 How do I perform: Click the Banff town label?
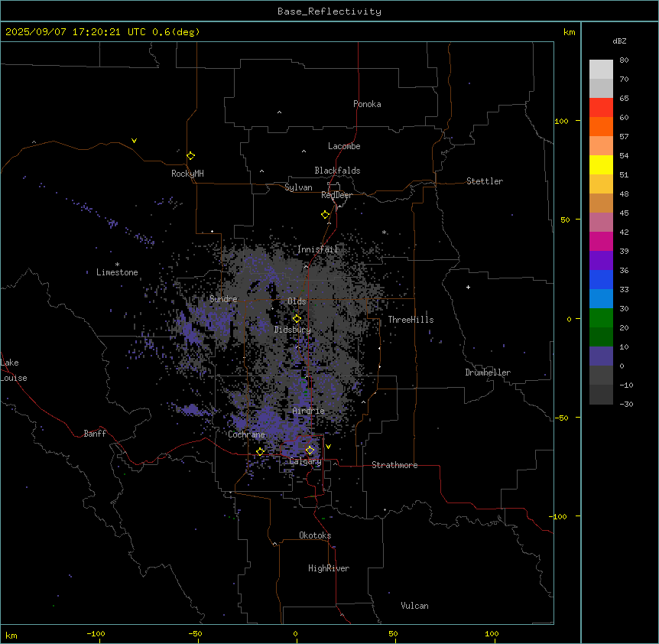pyautogui.click(x=95, y=434)
